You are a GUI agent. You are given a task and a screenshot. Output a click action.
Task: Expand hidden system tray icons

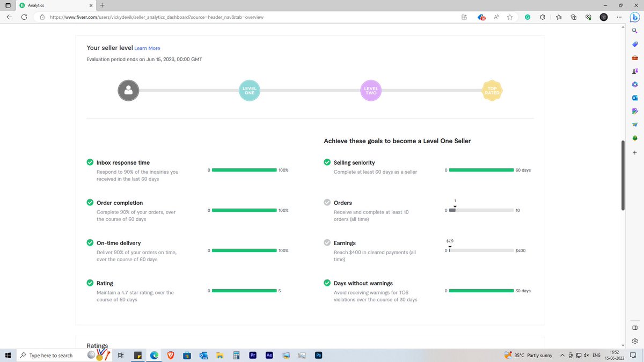(x=562, y=355)
